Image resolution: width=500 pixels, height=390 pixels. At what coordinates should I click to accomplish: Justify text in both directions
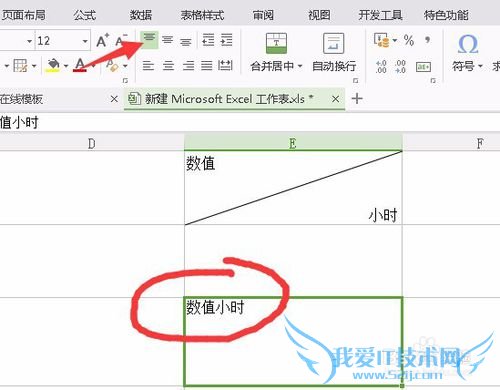pyautogui.click(x=207, y=65)
